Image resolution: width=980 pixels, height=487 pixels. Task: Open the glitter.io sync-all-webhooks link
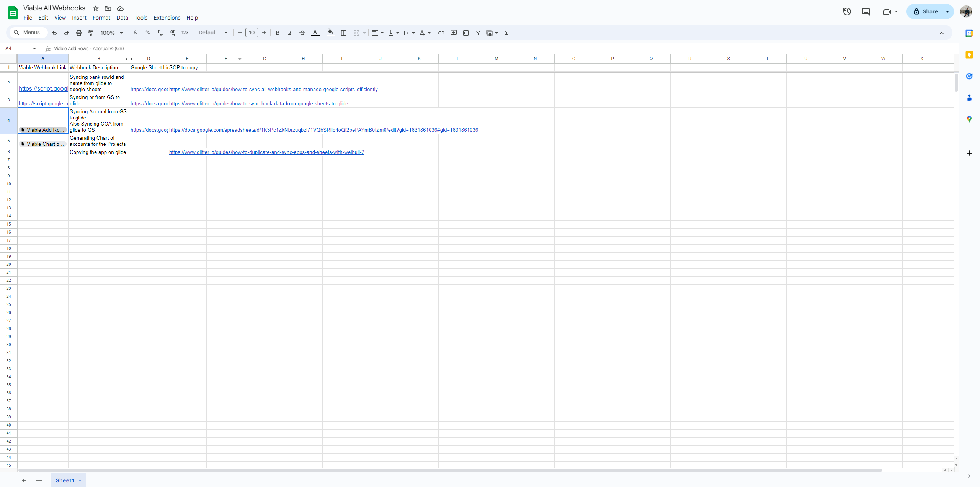273,90
